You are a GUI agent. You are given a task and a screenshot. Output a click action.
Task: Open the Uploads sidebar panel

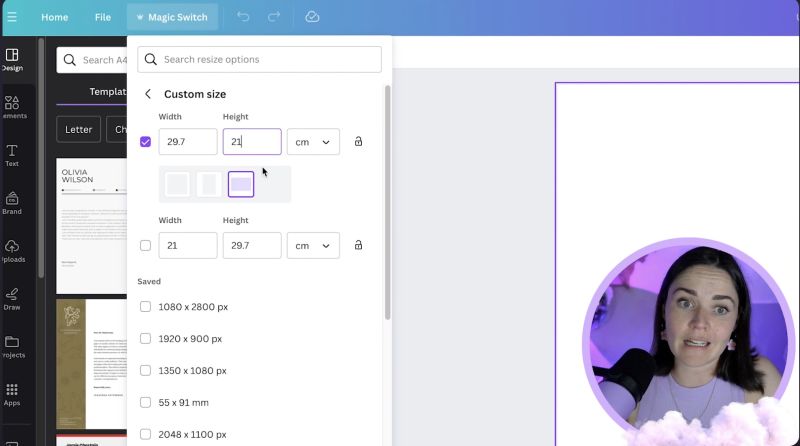pos(12,251)
